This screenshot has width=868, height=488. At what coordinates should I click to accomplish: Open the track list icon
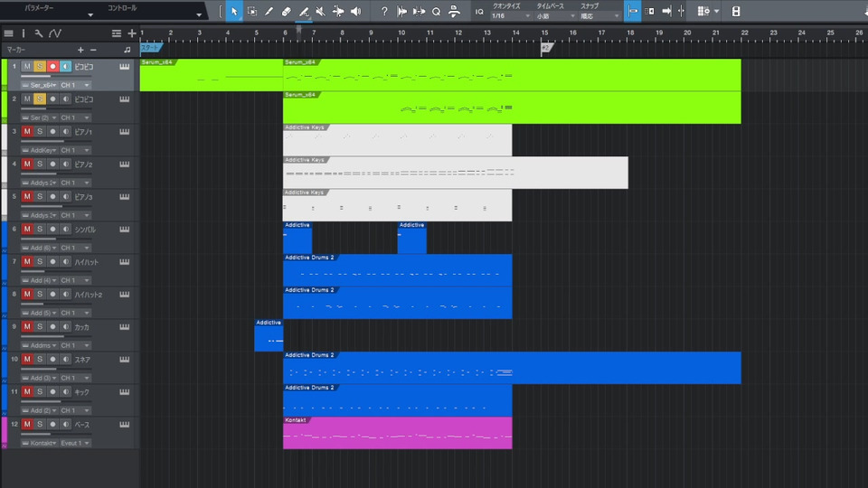tap(9, 33)
